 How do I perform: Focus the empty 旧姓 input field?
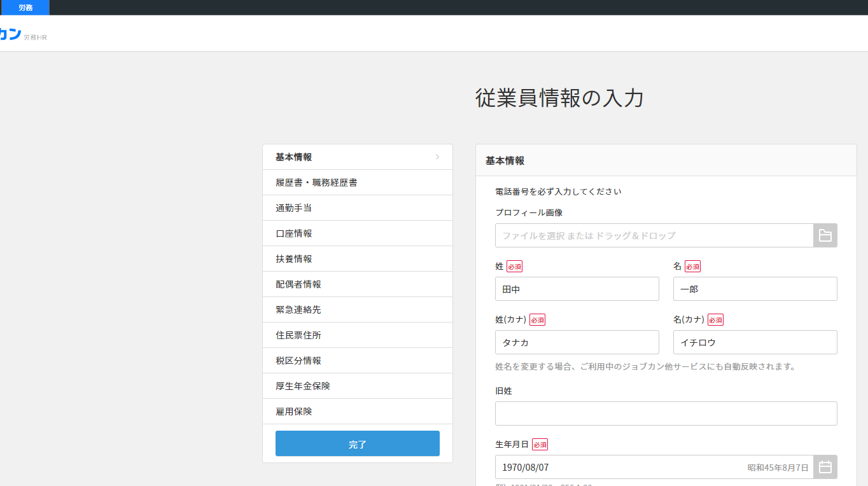[666, 413]
